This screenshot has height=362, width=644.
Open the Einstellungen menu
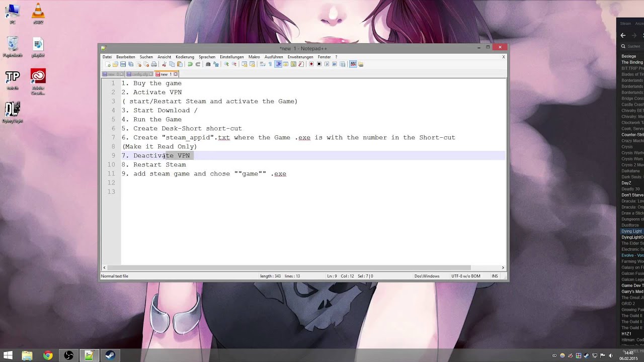231,57
